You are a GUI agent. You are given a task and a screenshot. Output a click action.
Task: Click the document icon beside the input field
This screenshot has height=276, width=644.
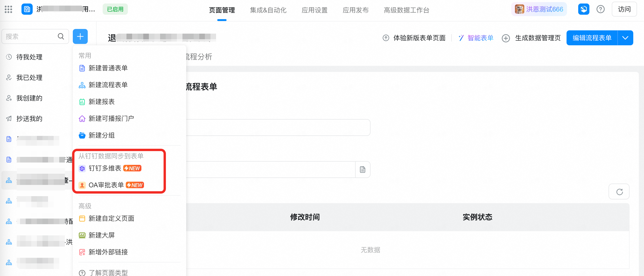click(363, 169)
